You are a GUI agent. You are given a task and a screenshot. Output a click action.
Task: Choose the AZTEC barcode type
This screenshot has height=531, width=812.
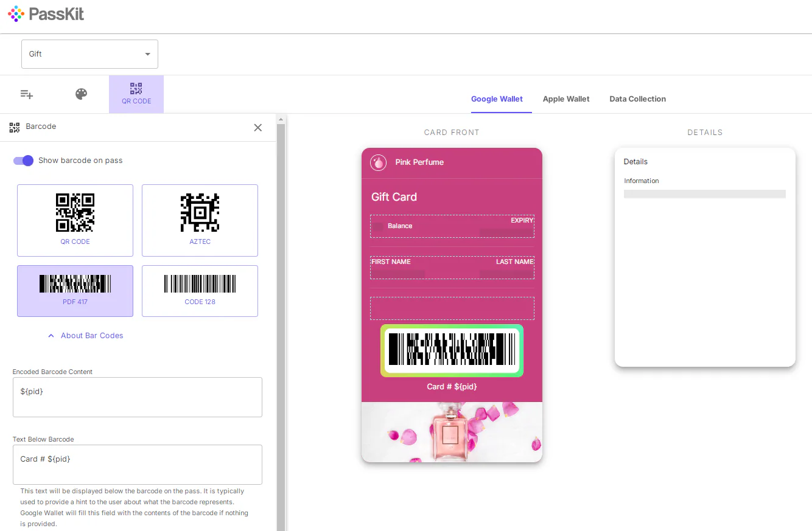click(x=200, y=220)
